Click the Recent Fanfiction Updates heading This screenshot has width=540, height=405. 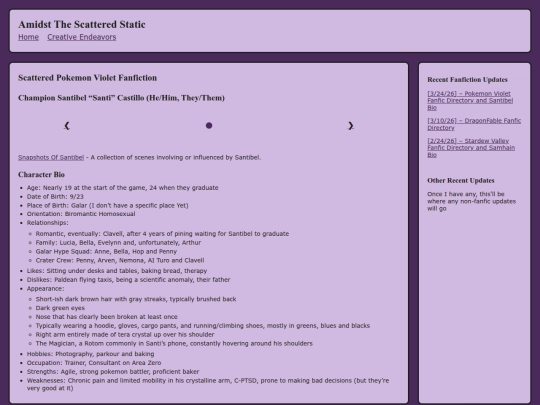[467, 80]
